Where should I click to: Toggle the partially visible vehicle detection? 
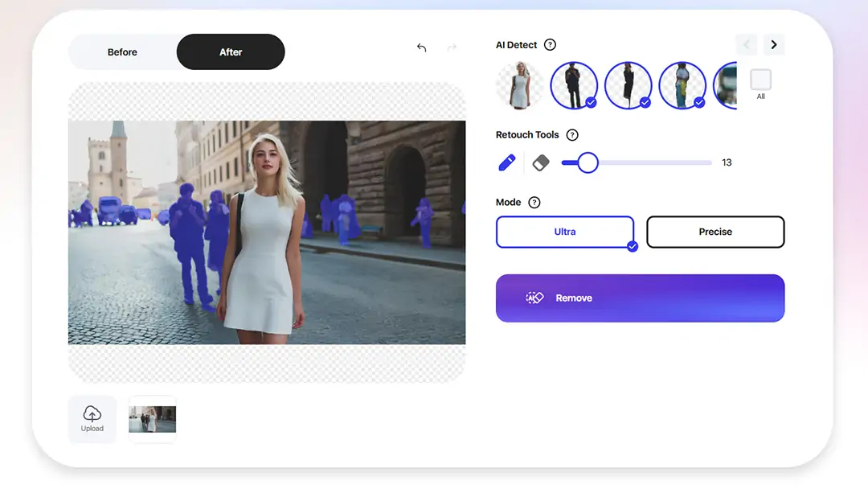726,85
